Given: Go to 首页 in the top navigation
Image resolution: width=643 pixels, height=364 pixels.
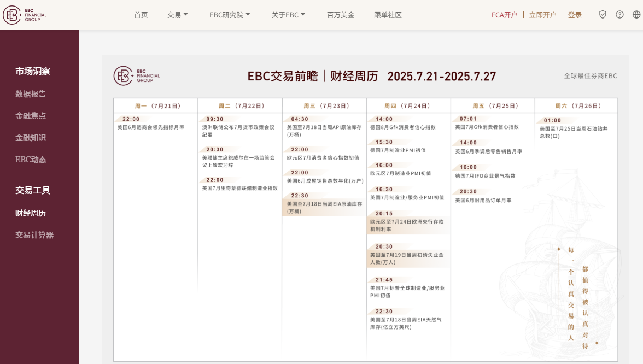Looking at the screenshot, I should [x=141, y=15].
